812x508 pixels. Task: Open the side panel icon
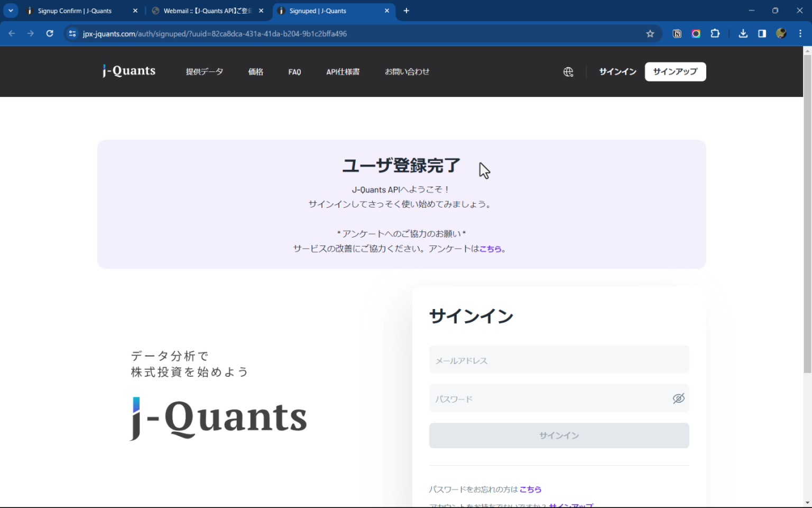coord(762,33)
